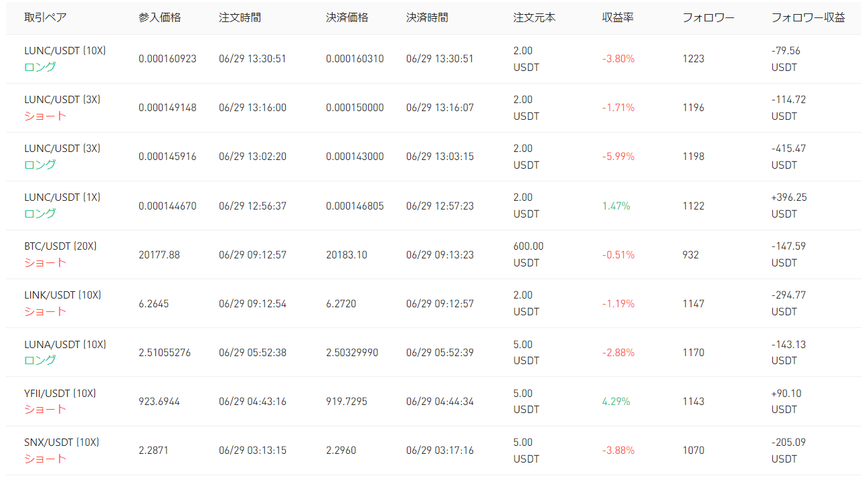Click the 収益率 column header
Screen dimensions: 868x480
tap(618, 17)
